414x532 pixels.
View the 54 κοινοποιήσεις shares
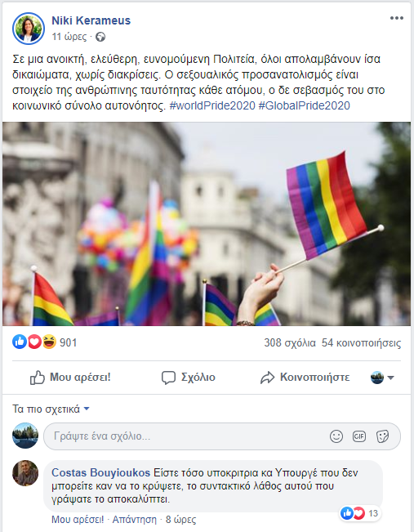click(361, 342)
